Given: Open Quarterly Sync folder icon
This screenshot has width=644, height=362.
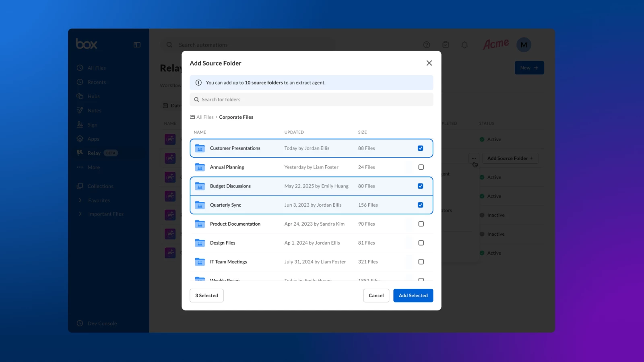Looking at the screenshot, I should [200, 205].
